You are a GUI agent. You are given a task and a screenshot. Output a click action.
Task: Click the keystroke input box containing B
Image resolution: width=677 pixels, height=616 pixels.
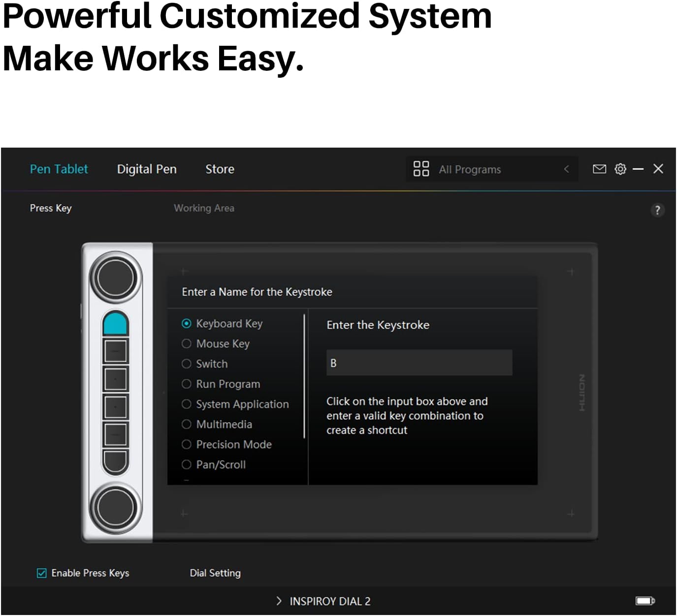click(x=419, y=363)
